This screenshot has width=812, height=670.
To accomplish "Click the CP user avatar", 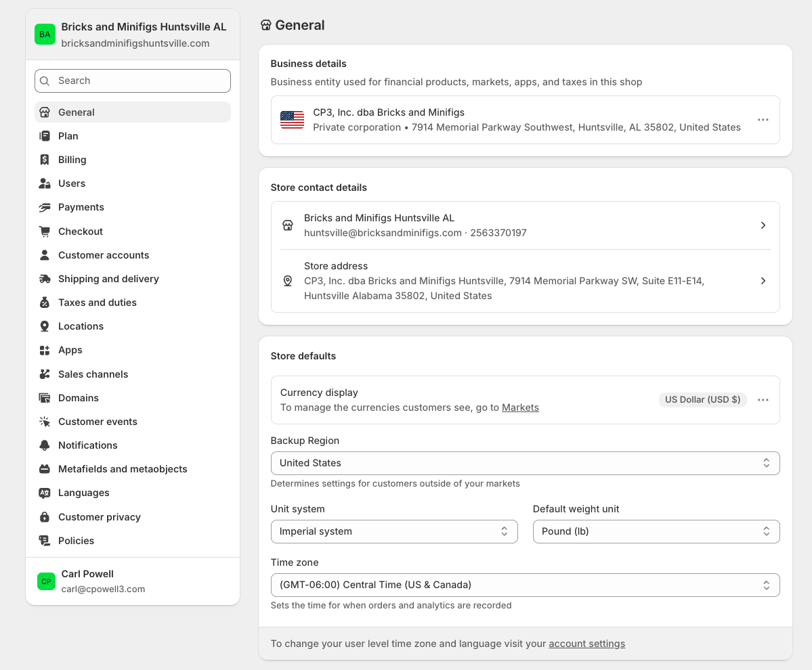I will 46,581.
